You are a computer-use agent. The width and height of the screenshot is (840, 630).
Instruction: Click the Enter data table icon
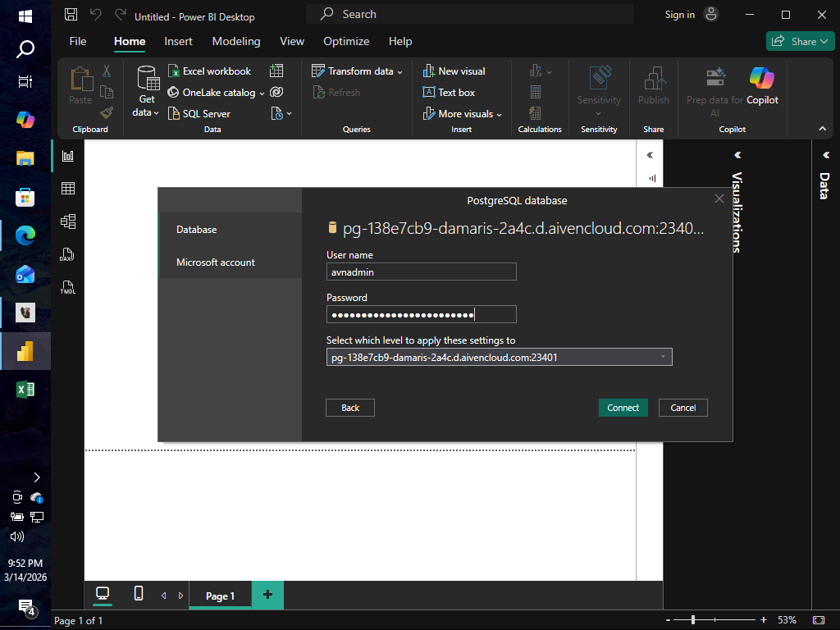coord(276,71)
